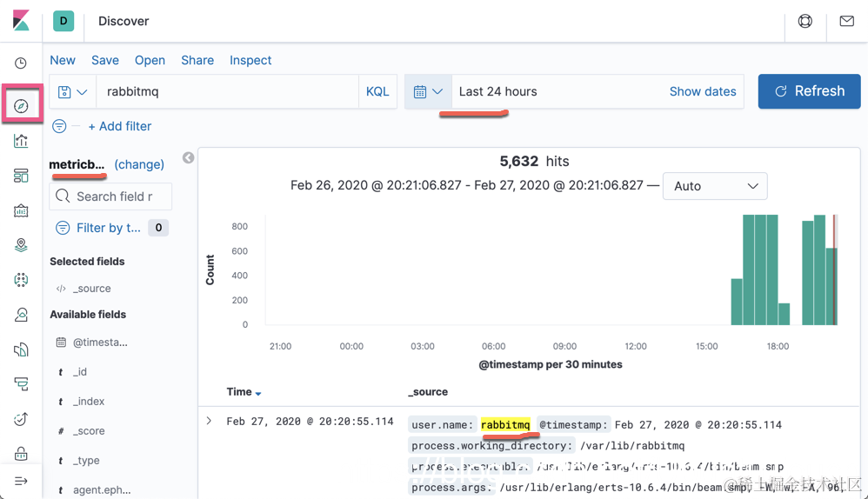Open Discover compass icon in sidebar
Viewport: 868px width, 499px height.
pos(21,106)
